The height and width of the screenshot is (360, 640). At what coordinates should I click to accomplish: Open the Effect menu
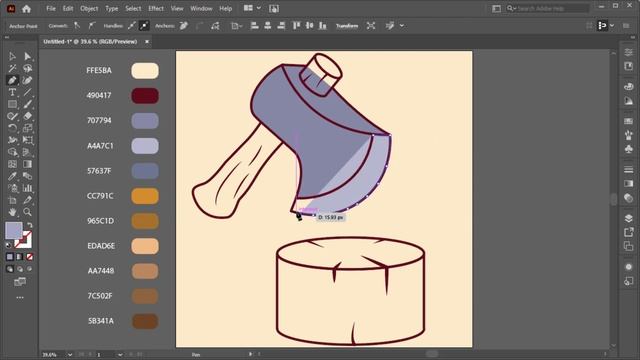click(x=156, y=8)
